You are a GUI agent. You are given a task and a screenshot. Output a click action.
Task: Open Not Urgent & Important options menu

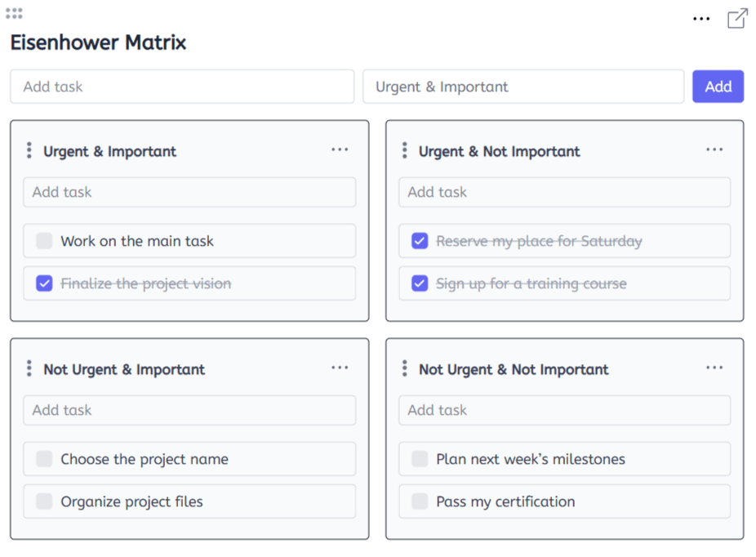coord(340,368)
